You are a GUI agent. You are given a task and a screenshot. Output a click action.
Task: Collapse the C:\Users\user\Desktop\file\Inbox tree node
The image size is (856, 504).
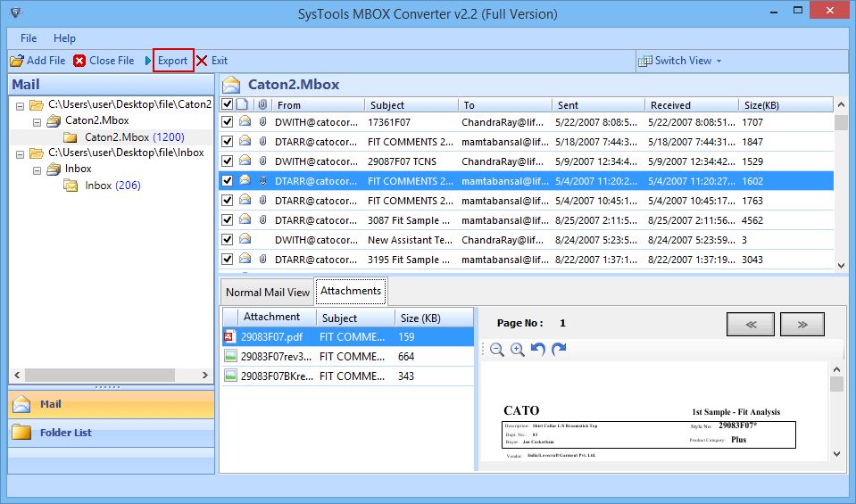(21, 154)
